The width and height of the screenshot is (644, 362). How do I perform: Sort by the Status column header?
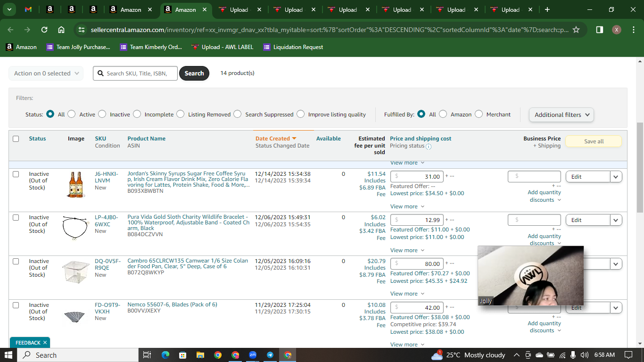[37, 139]
